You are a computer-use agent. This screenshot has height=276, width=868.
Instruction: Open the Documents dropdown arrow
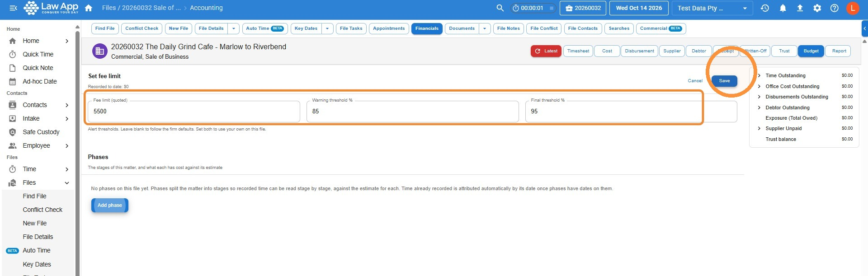click(485, 28)
